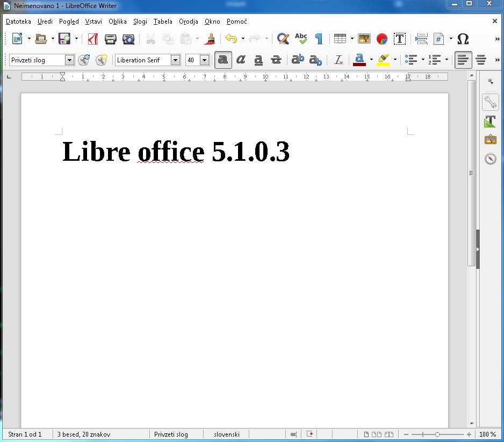This screenshot has height=442, width=504.
Task: Click the Open folder icon
Action: (x=41, y=39)
